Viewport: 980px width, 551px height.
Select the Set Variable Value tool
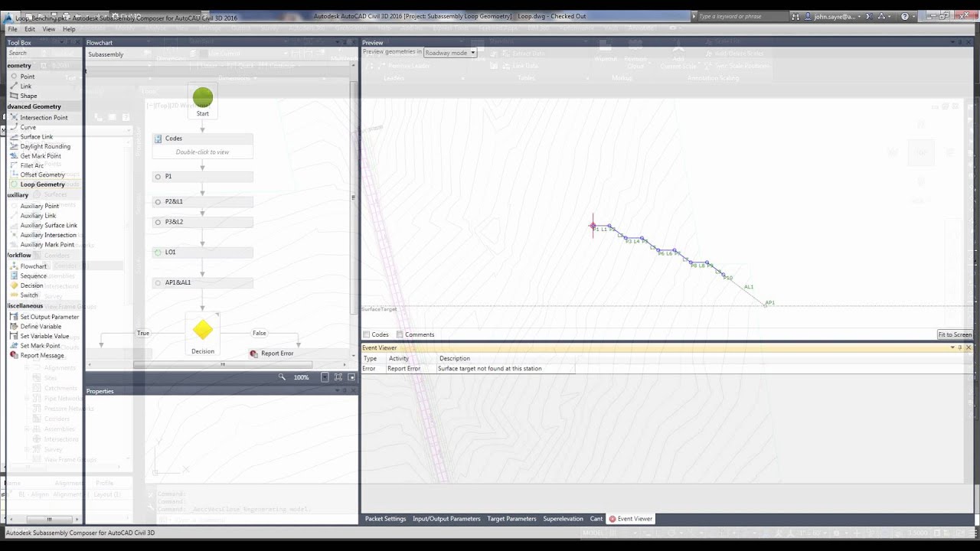coord(44,336)
